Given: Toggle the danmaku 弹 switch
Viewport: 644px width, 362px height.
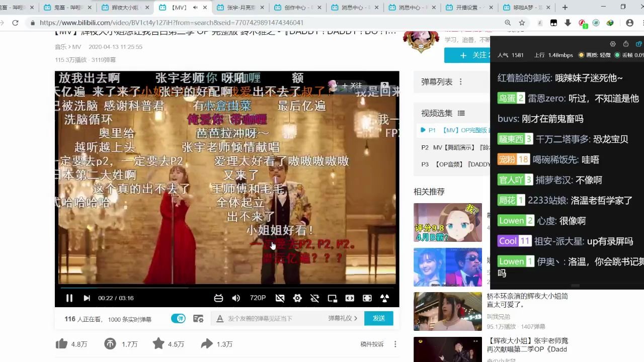Looking at the screenshot, I should click(x=178, y=318).
